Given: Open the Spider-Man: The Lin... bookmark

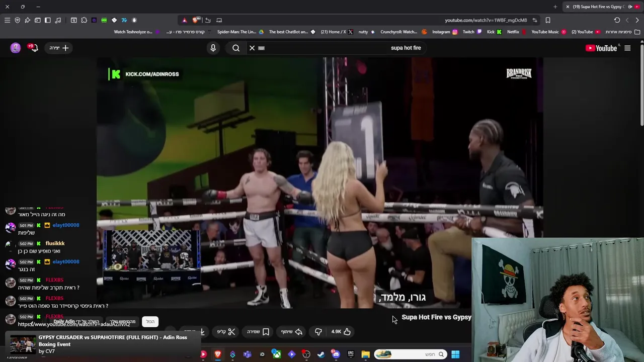Looking at the screenshot, I should [x=240, y=32].
